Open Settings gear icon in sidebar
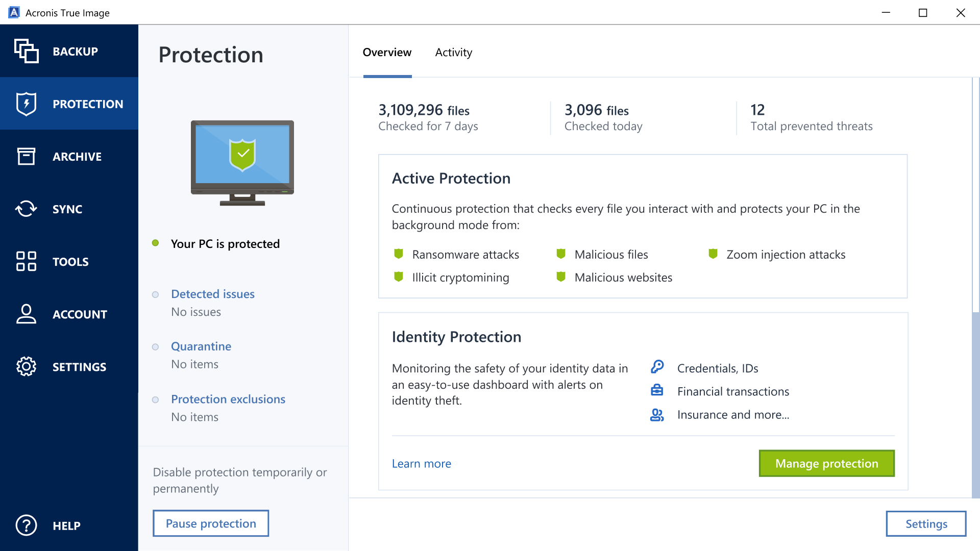This screenshot has height=551, width=980. 26,366
